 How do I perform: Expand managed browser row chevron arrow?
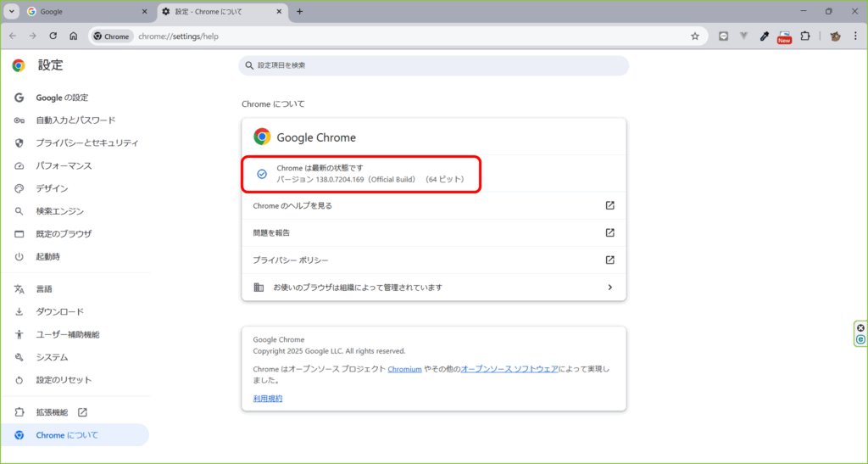click(x=609, y=288)
